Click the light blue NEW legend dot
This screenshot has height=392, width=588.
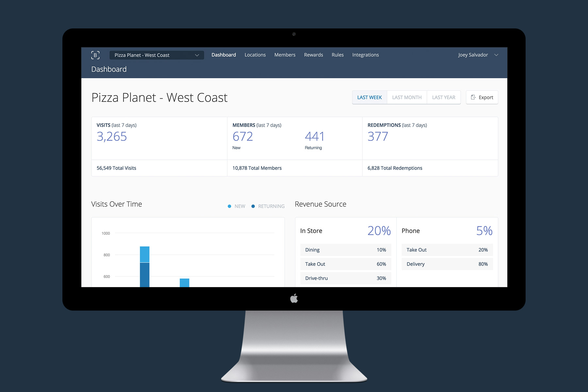point(229,206)
